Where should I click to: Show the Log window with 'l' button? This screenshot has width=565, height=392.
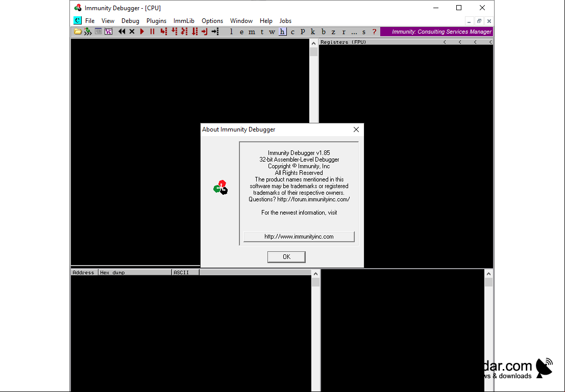tap(231, 32)
